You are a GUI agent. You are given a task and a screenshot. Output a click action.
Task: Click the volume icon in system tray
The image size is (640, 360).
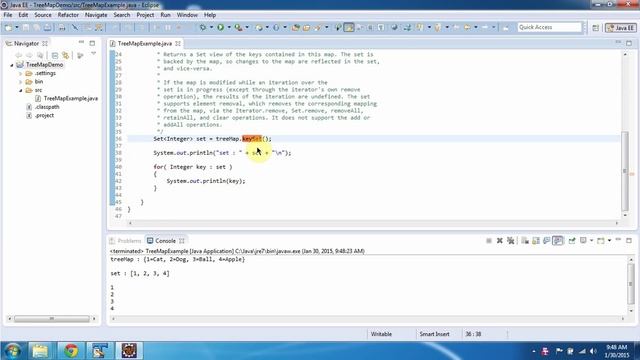point(593,351)
